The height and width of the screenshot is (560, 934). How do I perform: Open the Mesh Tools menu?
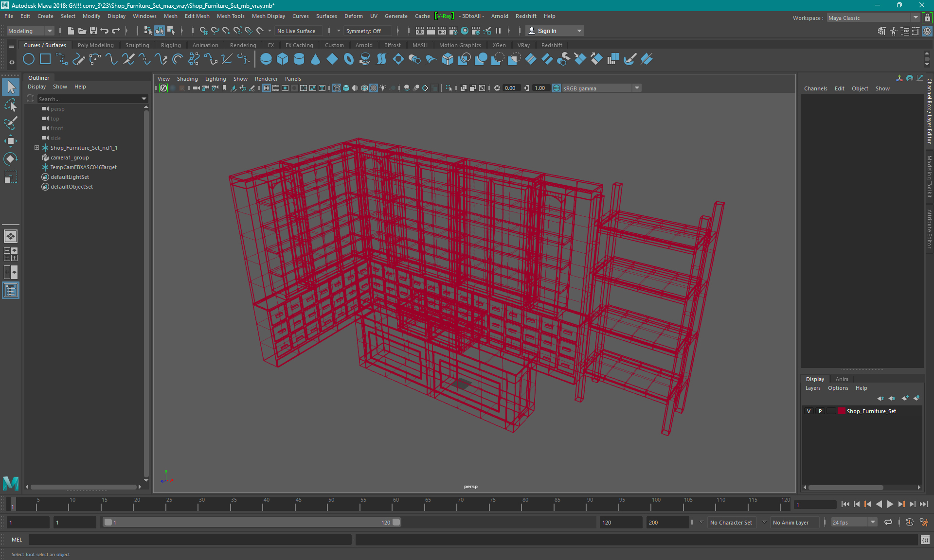tap(231, 16)
